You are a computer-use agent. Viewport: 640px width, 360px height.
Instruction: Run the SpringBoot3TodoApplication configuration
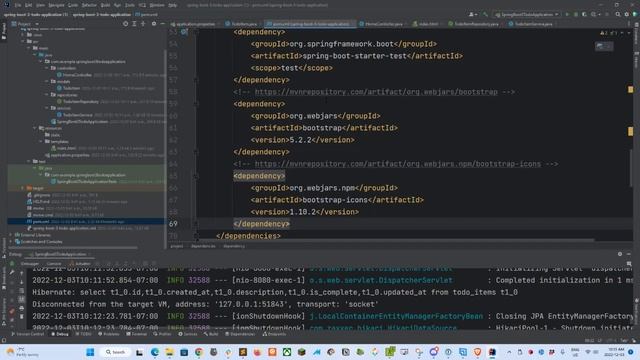(567, 14)
